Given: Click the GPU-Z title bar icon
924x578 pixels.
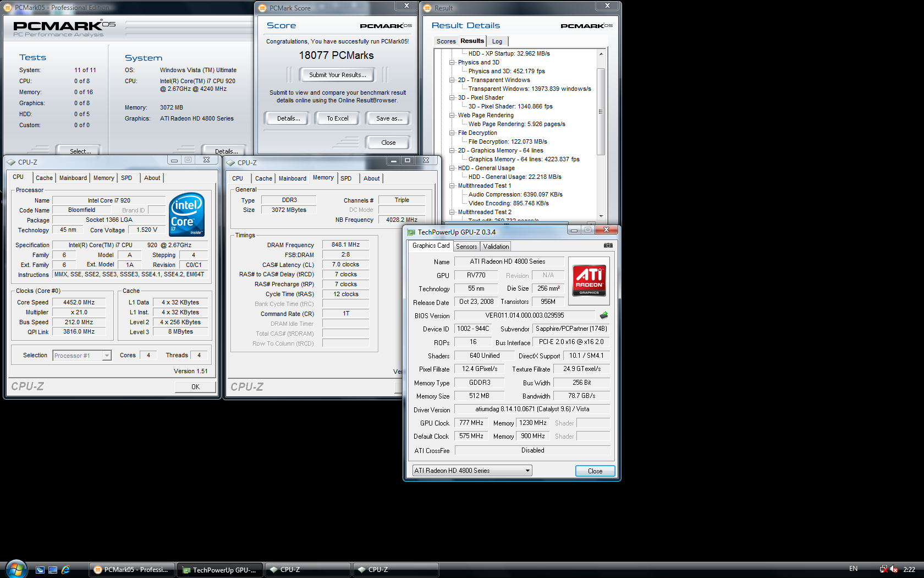Looking at the screenshot, I should tap(411, 232).
